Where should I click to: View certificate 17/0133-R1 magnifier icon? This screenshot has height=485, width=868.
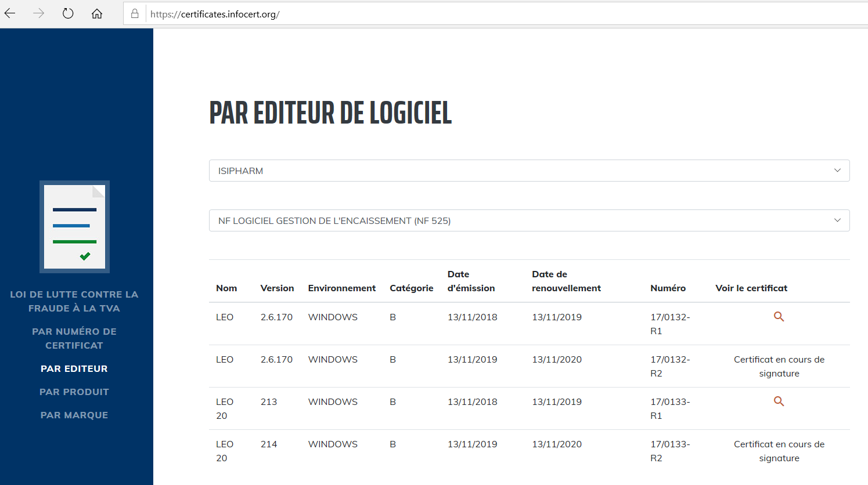[779, 401]
